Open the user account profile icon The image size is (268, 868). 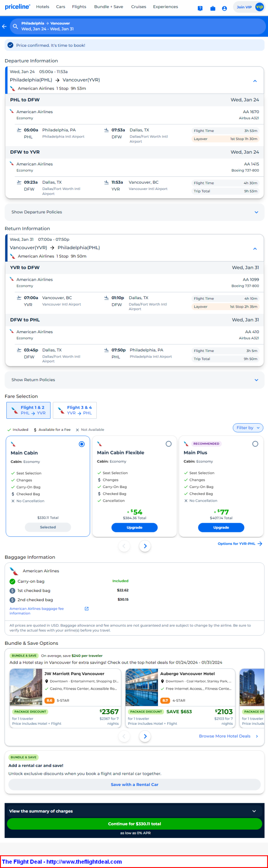(224, 8)
